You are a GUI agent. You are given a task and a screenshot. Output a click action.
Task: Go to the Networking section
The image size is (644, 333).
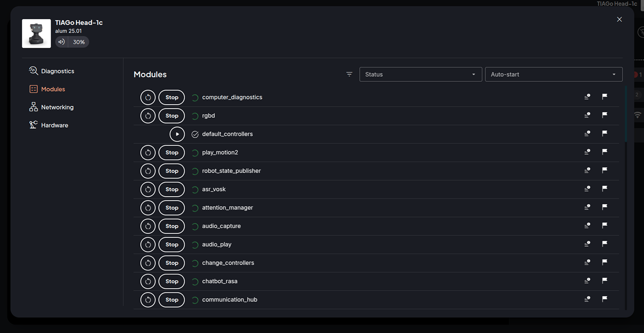51,107
